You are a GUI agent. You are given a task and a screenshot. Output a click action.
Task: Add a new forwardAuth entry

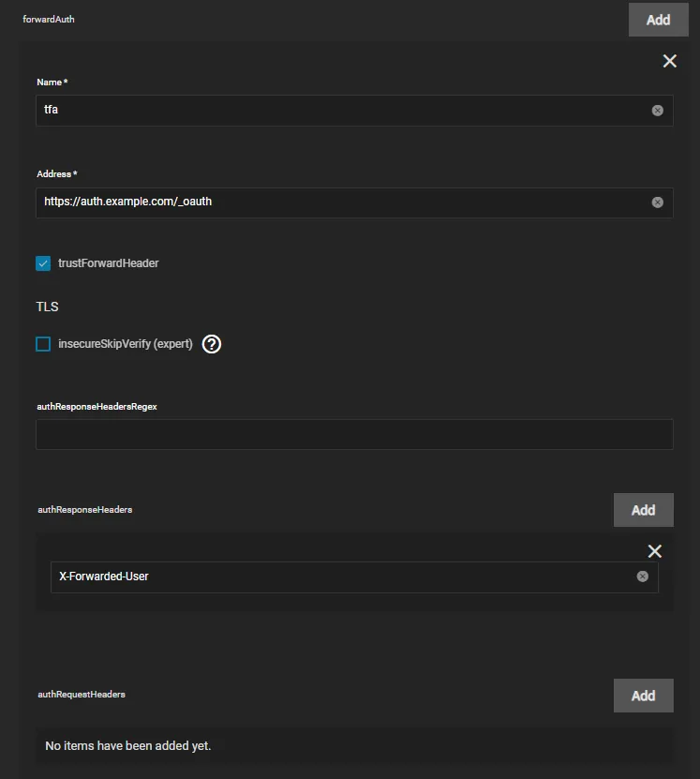coord(658,20)
